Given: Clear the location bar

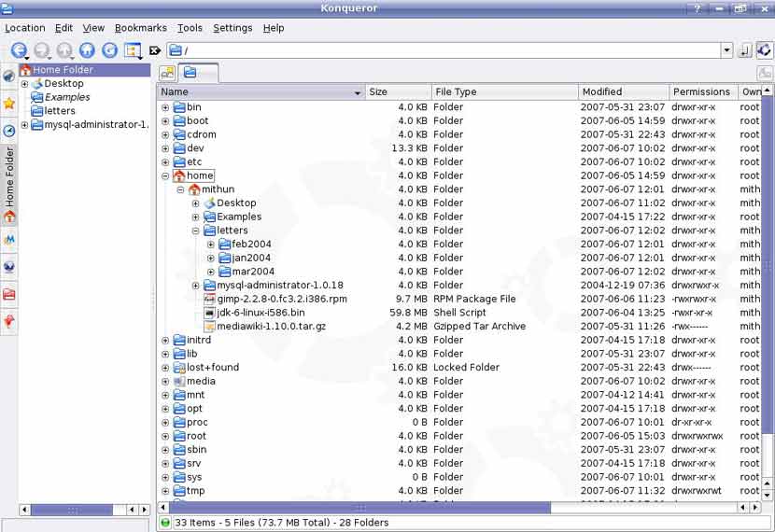Looking at the screenshot, I should (155, 50).
